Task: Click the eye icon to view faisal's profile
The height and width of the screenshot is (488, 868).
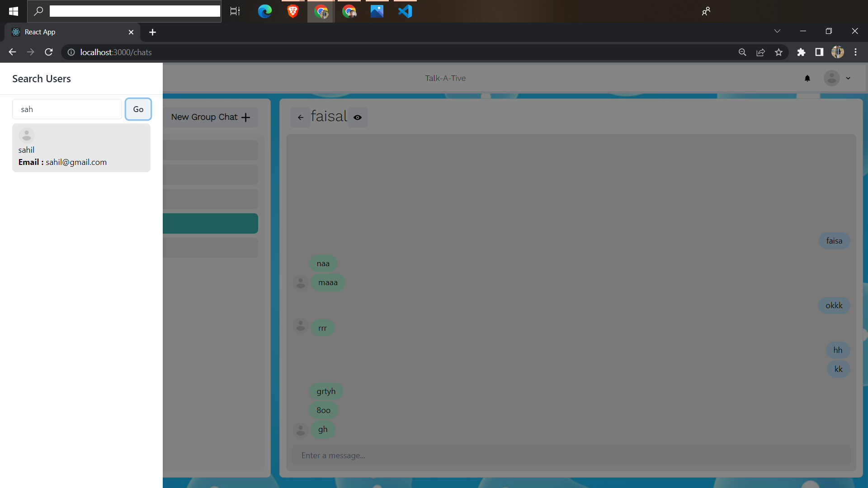Action: 358,117
